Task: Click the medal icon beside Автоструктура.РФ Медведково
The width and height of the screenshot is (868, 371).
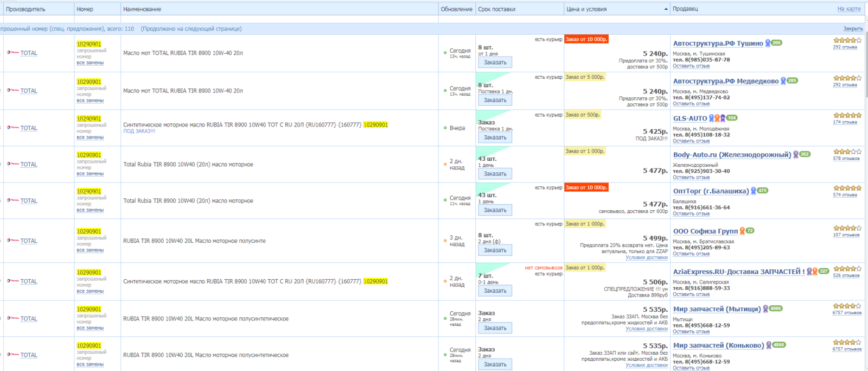Action: (x=783, y=81)
